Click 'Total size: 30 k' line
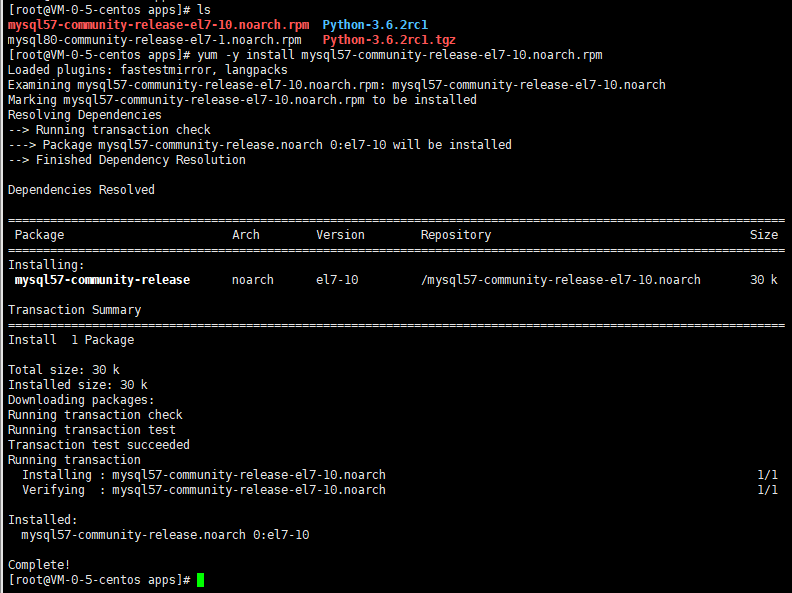Image resolution: width=792 pixels, height=593 pixels. click(x=64, y=370)
